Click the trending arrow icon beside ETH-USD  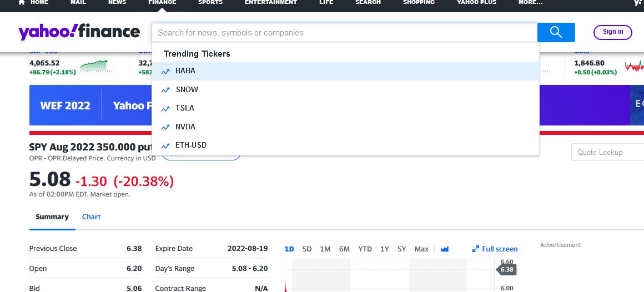(165, 146)
